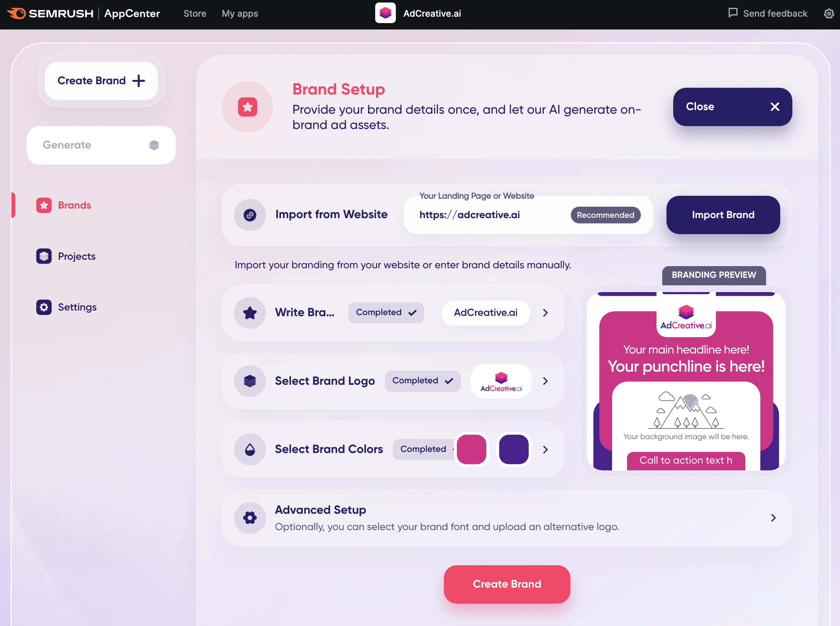
Task: Click the Create Brand button
Action: pyautogui.click(x=506, y=583)
